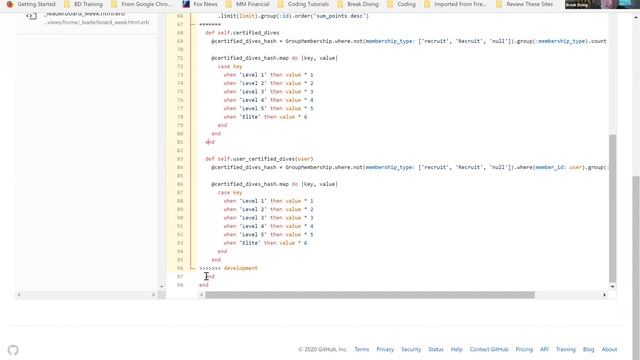Image resolution: width=640 pixels, height=360 pixels.
Task: Open the Contact GitHub footer link
Action: coord(489,349)
